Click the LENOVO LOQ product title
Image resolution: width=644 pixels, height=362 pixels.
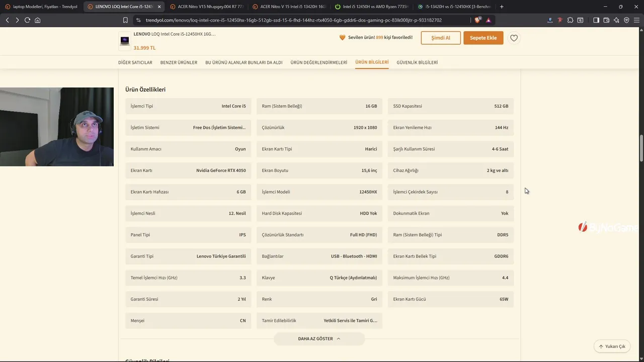174,34
